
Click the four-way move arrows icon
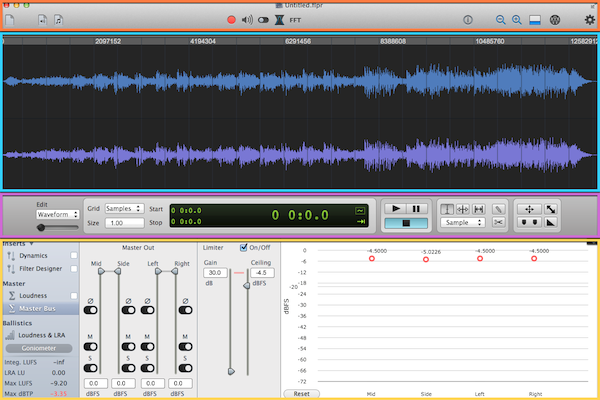pos(529,209)
